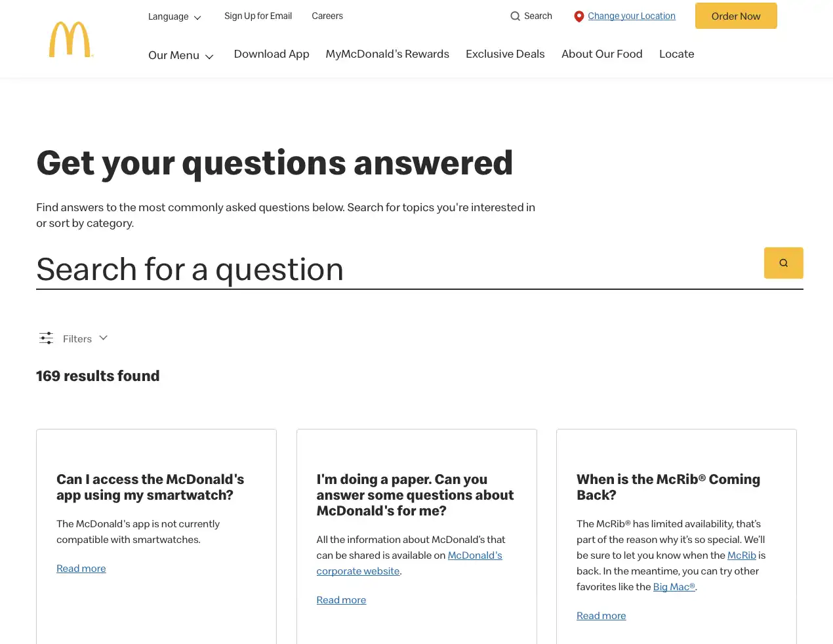
Task: Click Change your Location link
Action: point(631,16)
